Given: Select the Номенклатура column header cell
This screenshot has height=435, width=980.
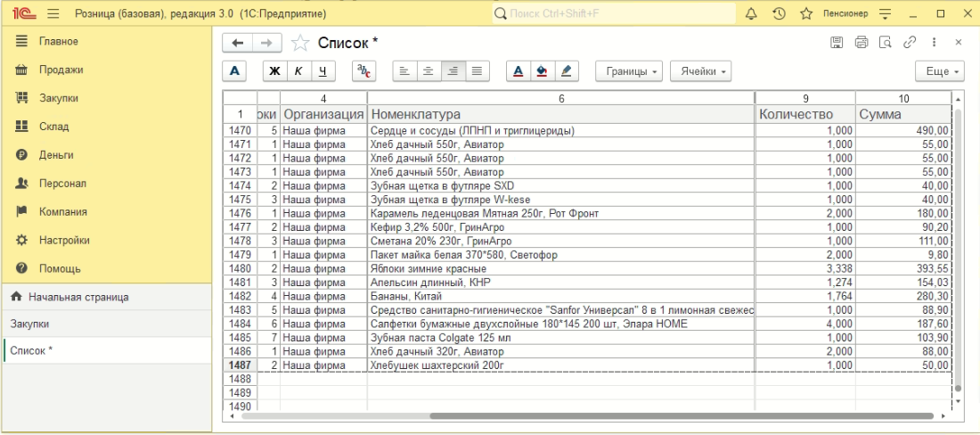Looking at the screenshot, I should pos(561,114).
